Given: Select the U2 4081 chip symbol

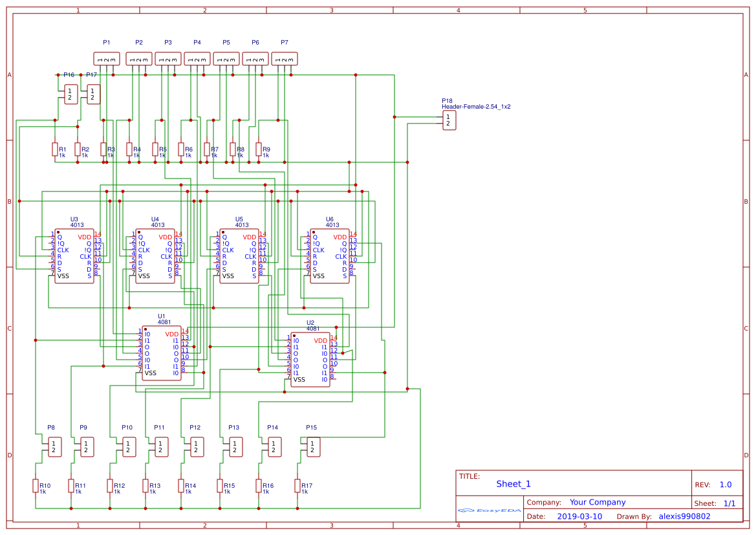Looking at the screenshot, I should pos(310,360).
